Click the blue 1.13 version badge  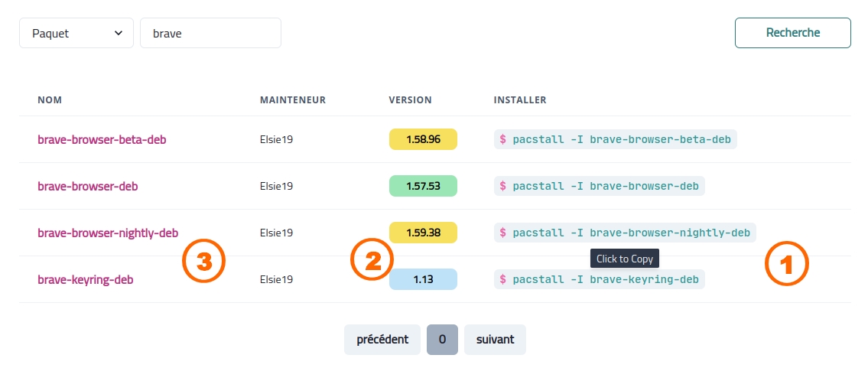coord(423,279)
